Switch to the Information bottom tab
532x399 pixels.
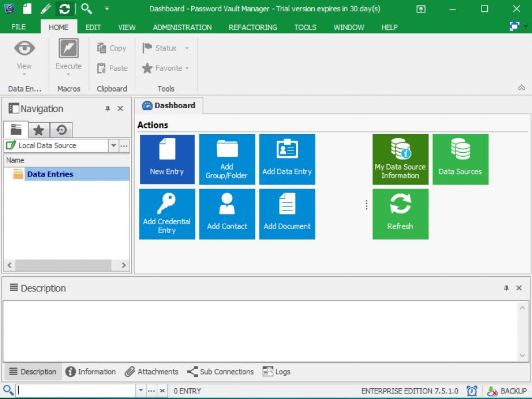click(91, 371)
